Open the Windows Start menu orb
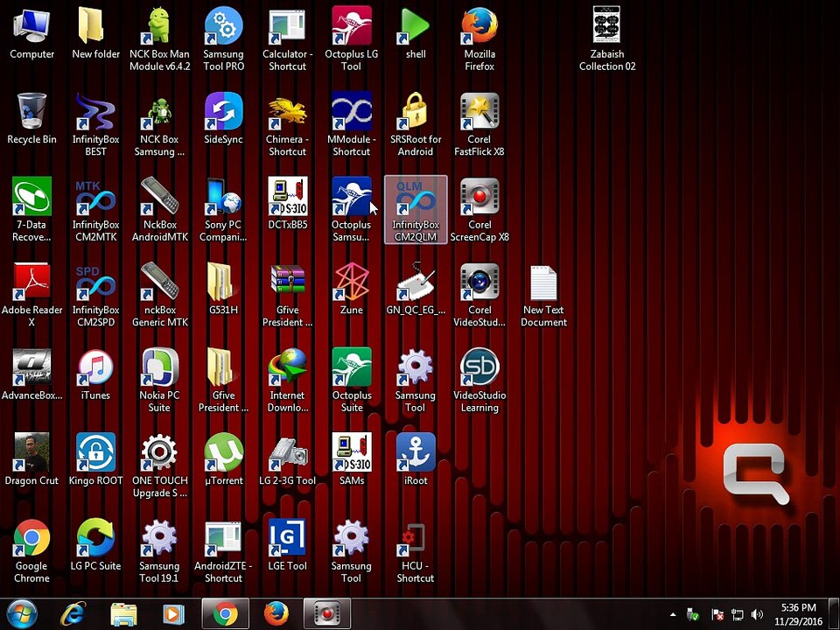The image size is (840, 630). pyautogui.click(x=21, y=614)
